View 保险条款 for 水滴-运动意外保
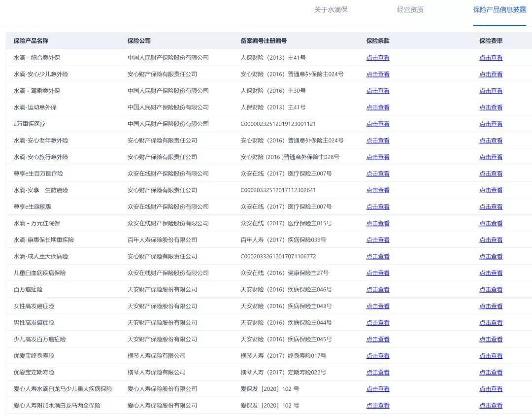Screen dimensions: 532x416 click(x=378, y=107)
